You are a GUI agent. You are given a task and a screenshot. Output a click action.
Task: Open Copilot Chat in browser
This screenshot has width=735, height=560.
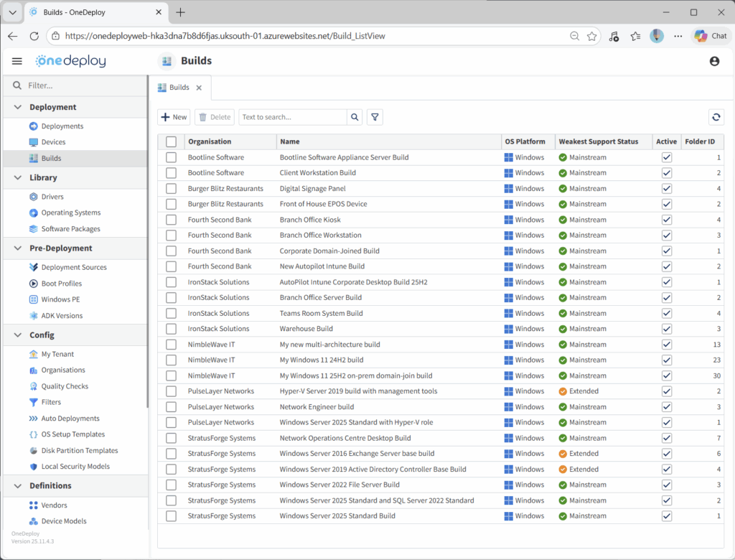click(x=711, y=36)
